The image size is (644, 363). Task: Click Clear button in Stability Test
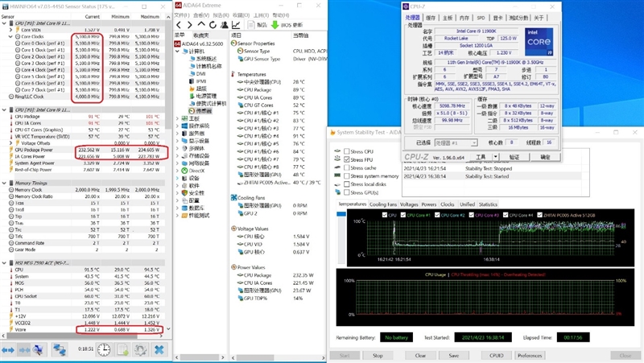pos(420,355)
